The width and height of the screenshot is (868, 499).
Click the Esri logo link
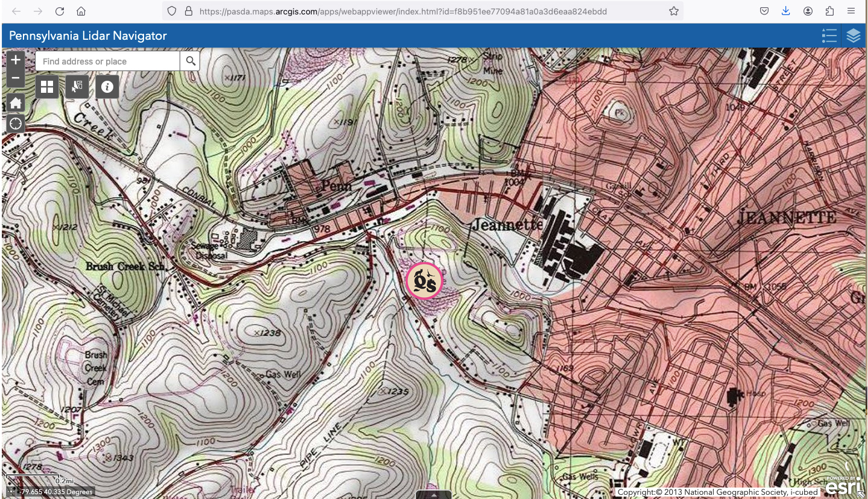tap(844, 486)
